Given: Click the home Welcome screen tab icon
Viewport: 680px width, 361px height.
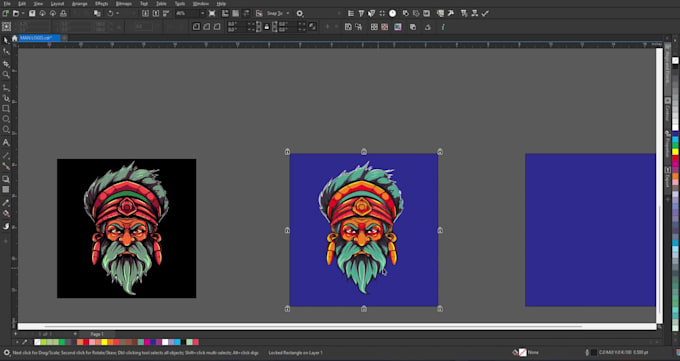Looking at the screenshot, I should 14,38.
